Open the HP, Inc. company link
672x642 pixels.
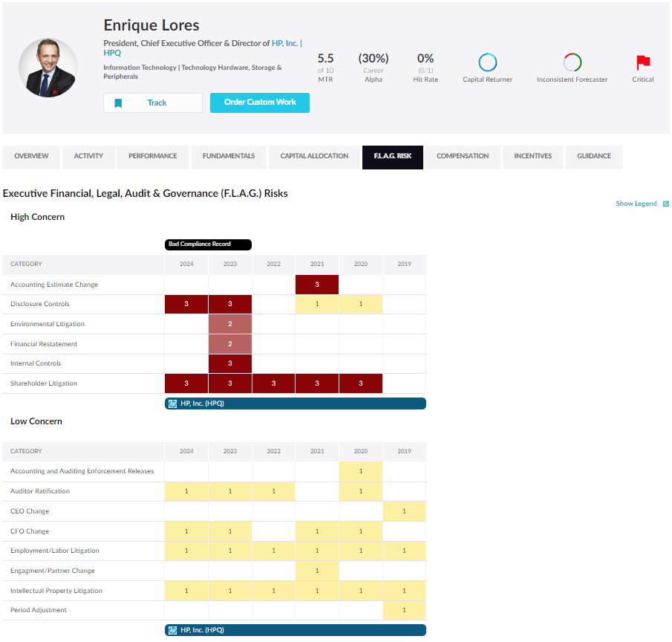pos(284,43)
